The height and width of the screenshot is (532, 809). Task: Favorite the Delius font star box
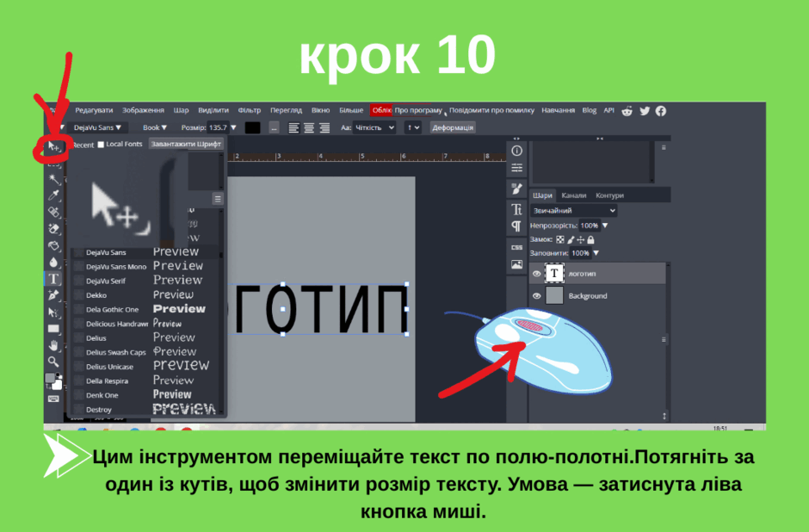point(79,338)
